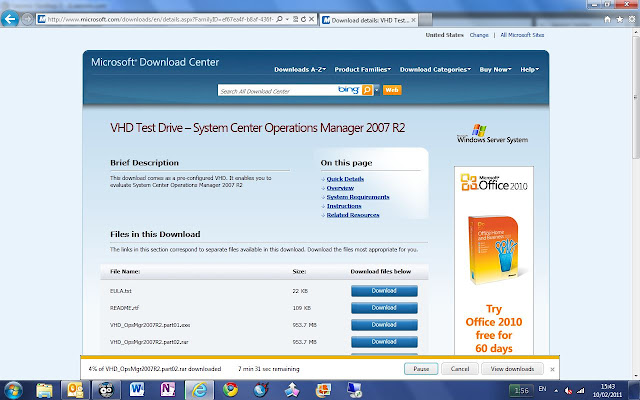
Task: Click the Search All Download Center field
Action: [278, 91]
